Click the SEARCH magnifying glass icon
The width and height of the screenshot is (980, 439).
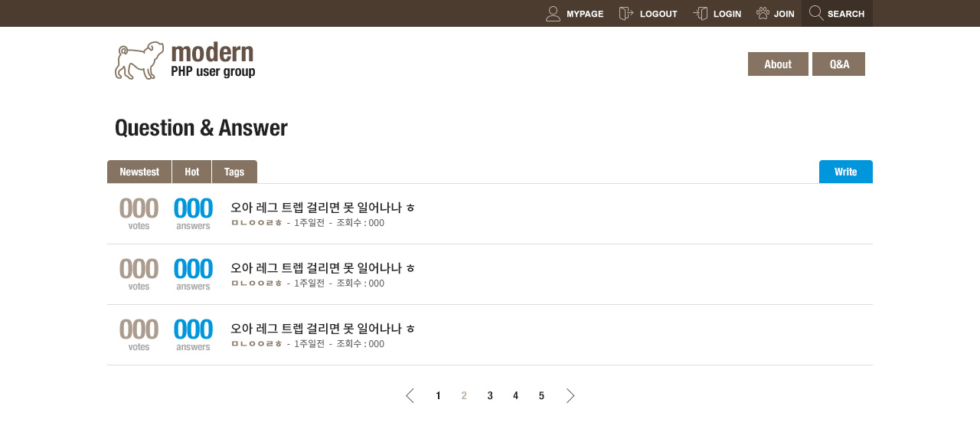point(816,13)
